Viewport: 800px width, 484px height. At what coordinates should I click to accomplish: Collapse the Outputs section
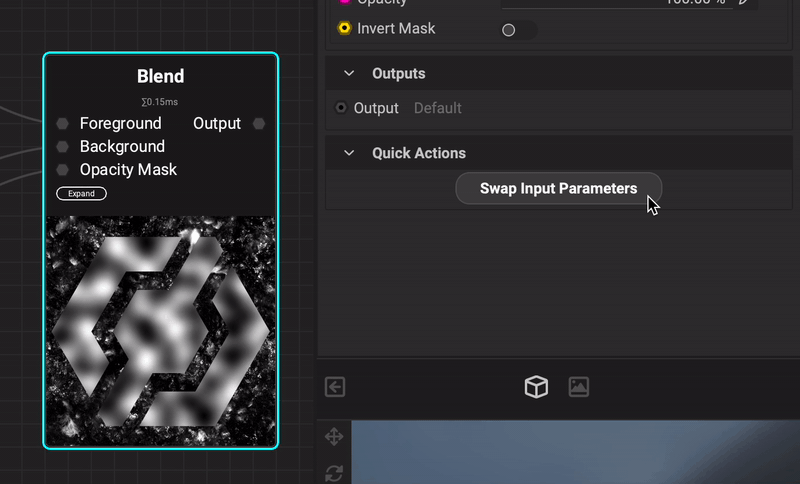(349, 73)
